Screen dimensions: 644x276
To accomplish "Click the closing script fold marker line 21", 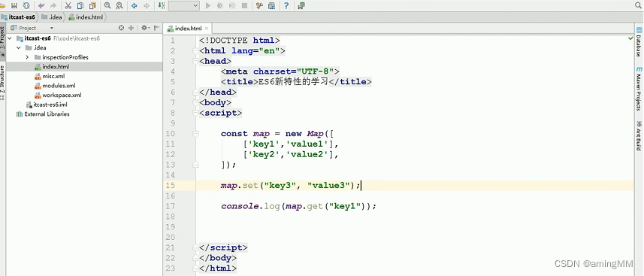I will 195,247.
